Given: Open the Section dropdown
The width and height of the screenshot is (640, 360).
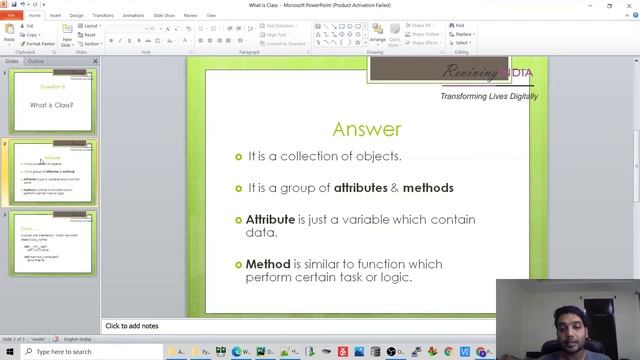Looking at the screenshot, I should tap(90, 43).
